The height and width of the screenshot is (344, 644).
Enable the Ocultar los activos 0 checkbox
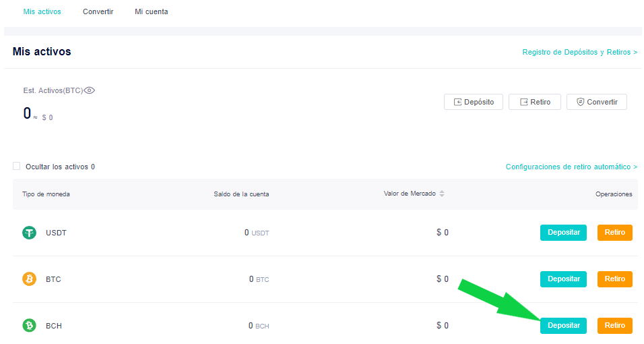[x=16, y=166]
